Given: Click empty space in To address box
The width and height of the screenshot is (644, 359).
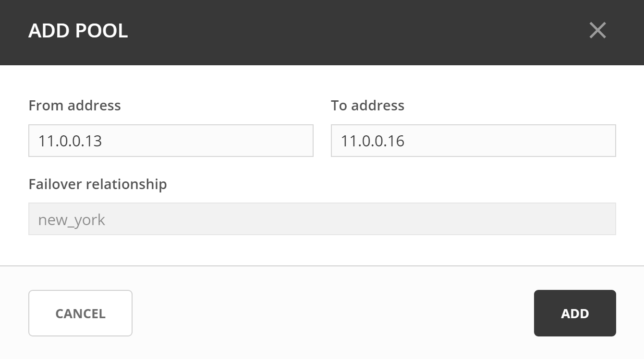Looking at the screenshot, I should pos(528,141).
